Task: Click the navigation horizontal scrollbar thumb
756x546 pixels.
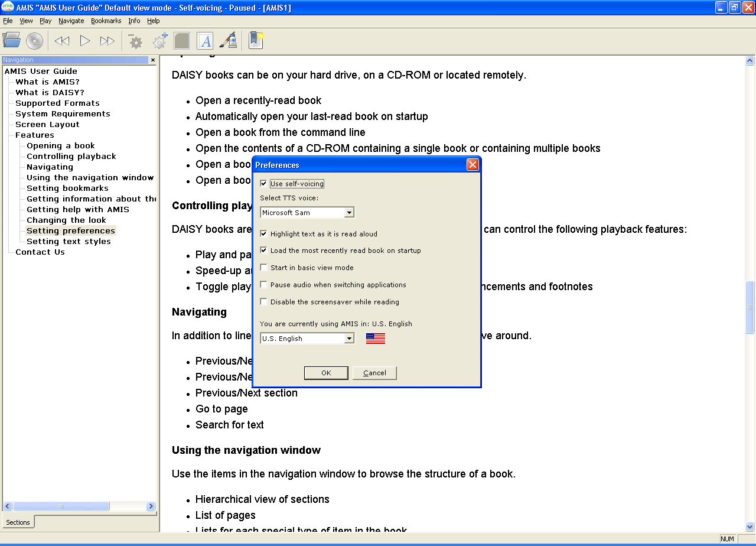Action: [61, 506]
